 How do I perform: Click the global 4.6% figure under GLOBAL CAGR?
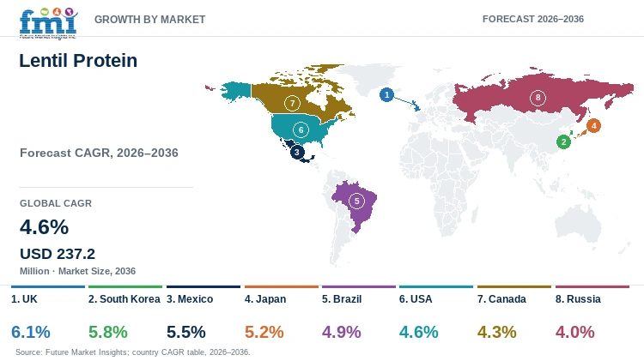pos(45,227)
